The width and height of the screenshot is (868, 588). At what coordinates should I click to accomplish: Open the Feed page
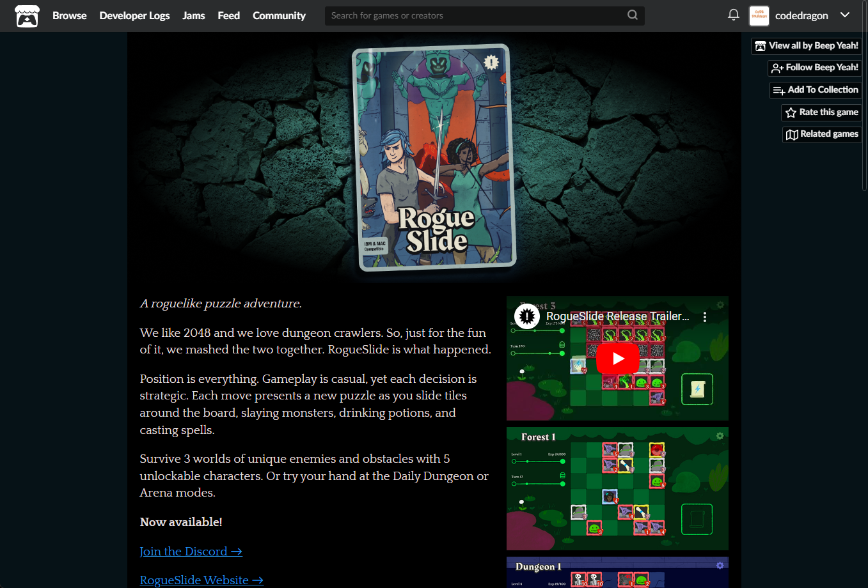tap(228, 16)
